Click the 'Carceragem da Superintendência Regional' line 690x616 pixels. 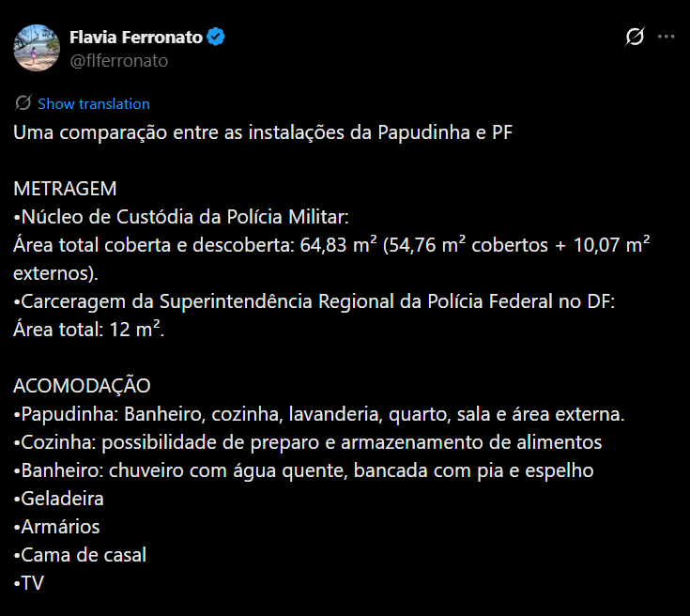[314, 301]
